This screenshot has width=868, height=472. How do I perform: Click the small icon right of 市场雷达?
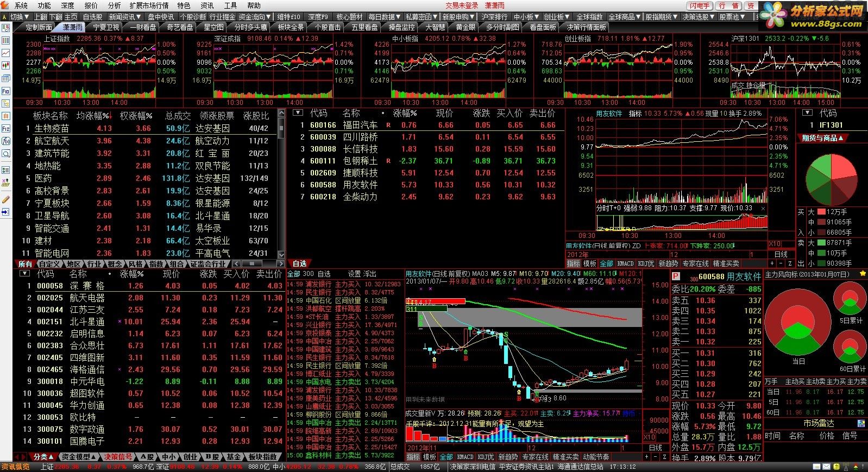coord(861,423)
